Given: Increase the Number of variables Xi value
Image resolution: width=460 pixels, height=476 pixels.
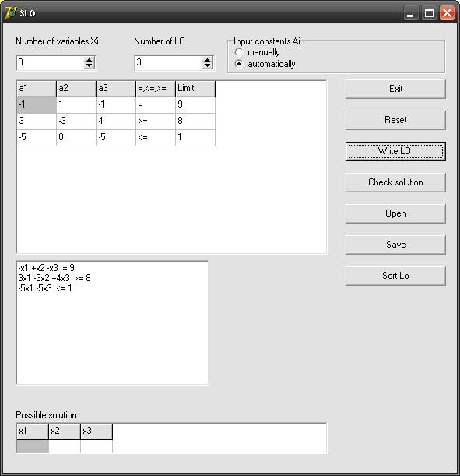Looking at the screenshot, I should click(x=89, y=60).
